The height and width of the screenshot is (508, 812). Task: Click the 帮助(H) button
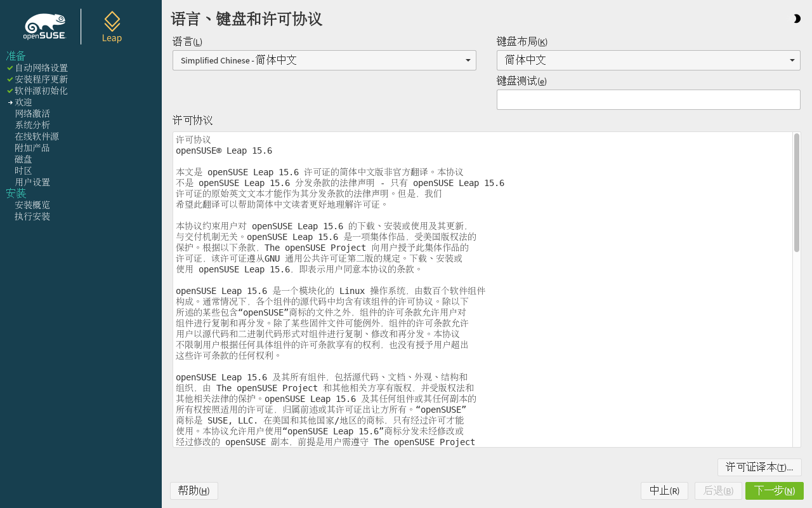193,490
